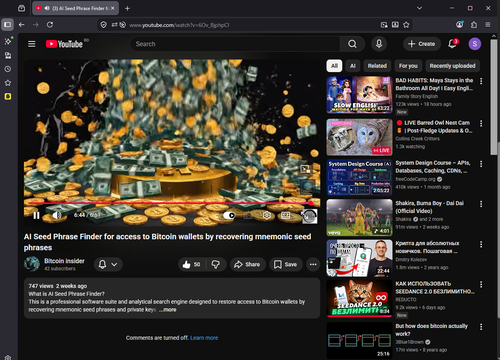Select the Recently uploaded chip
The width and height of the screenshot is (500, 360).
[x=452, y=66]
